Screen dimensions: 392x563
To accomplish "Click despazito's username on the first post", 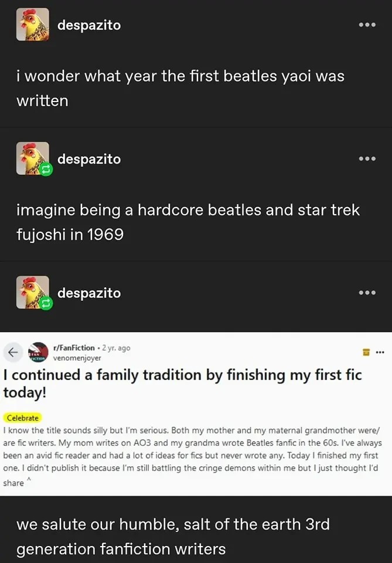I will point(88,25).
